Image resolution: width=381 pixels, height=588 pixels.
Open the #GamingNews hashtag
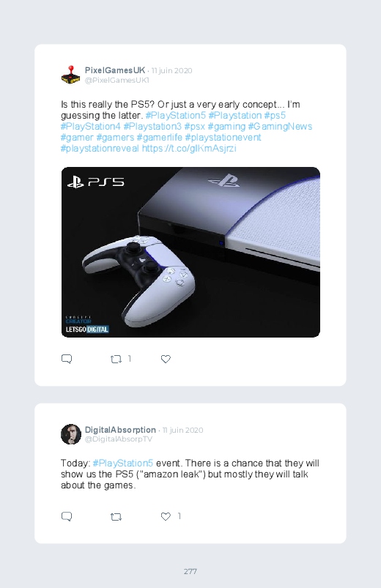pyautogui.click(x=280, y=127)
